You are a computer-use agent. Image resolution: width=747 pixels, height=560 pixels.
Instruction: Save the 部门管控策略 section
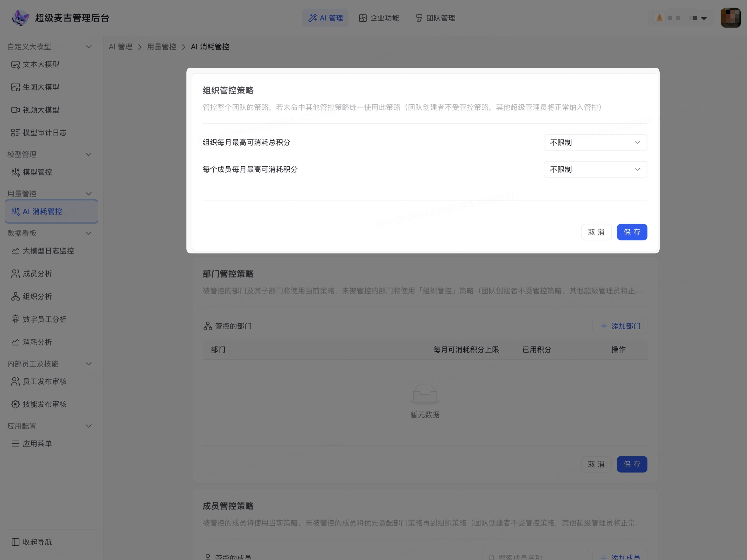tap(632, 464)
